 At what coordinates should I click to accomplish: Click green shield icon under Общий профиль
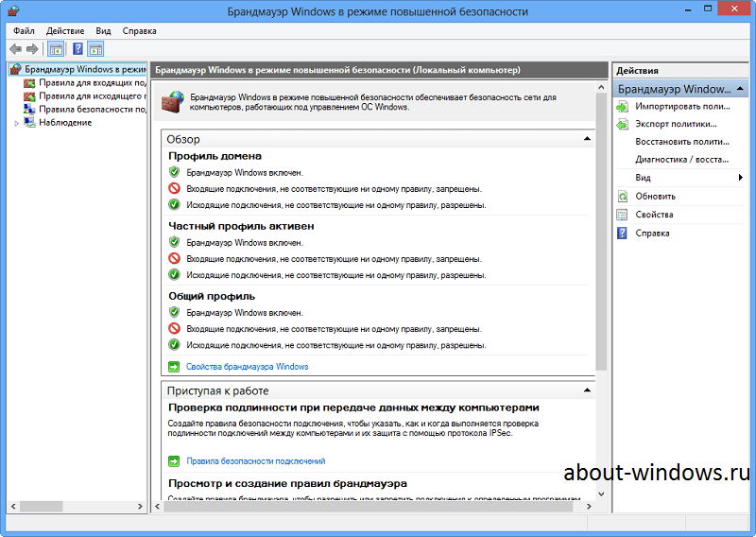coord(174,313)
